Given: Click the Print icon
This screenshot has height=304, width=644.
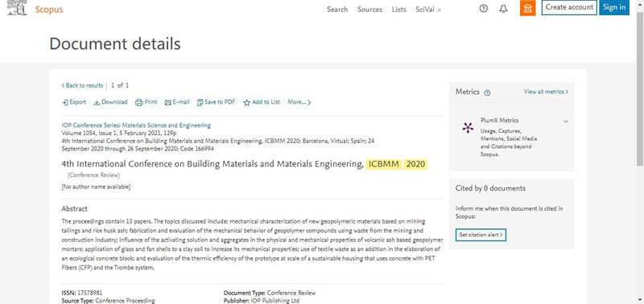Looking at the screenshot, I should coord(138,103).
